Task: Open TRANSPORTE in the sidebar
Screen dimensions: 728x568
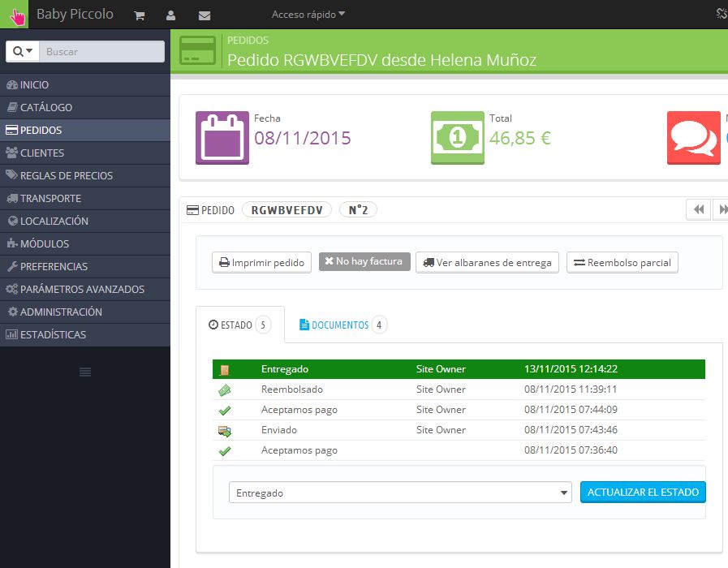Action: click(85, 199)
